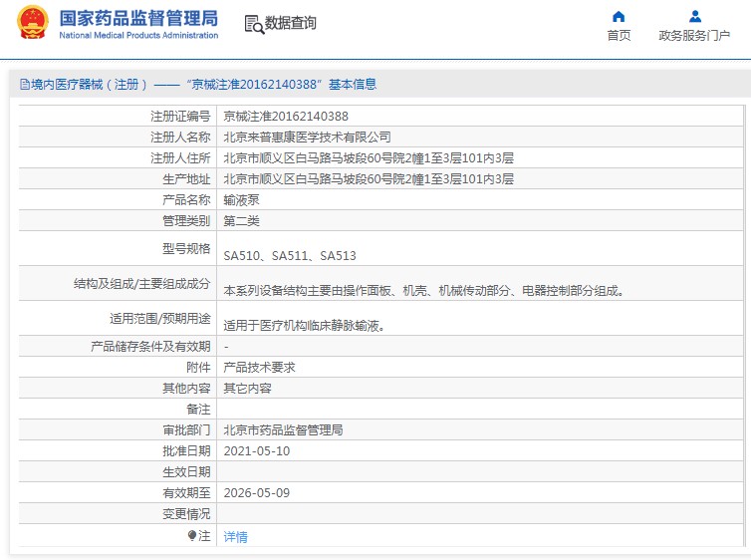The height and width of the screenshot is (560, 751).
Task: Click the bulb icon next to 注
Action: [192, 535]
